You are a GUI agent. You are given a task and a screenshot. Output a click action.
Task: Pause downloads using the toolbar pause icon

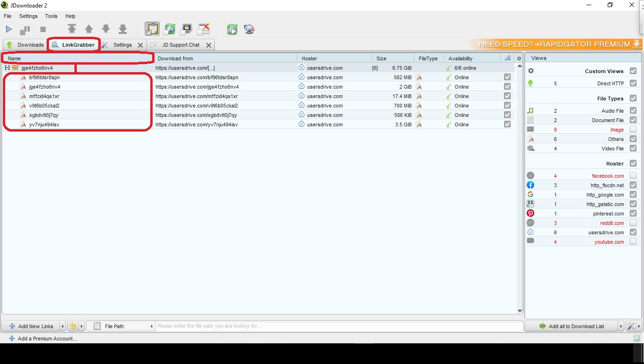24,30
